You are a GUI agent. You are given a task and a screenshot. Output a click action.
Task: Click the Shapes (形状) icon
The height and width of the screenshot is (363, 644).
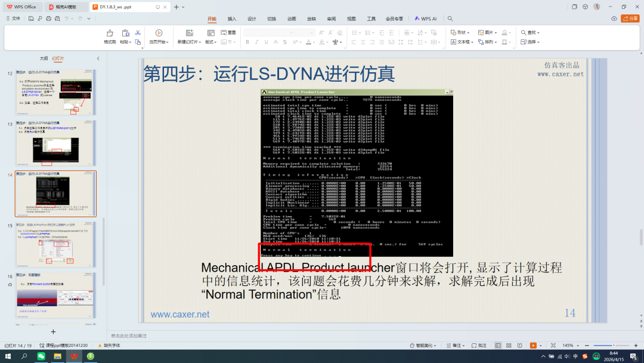click(453, 32)
